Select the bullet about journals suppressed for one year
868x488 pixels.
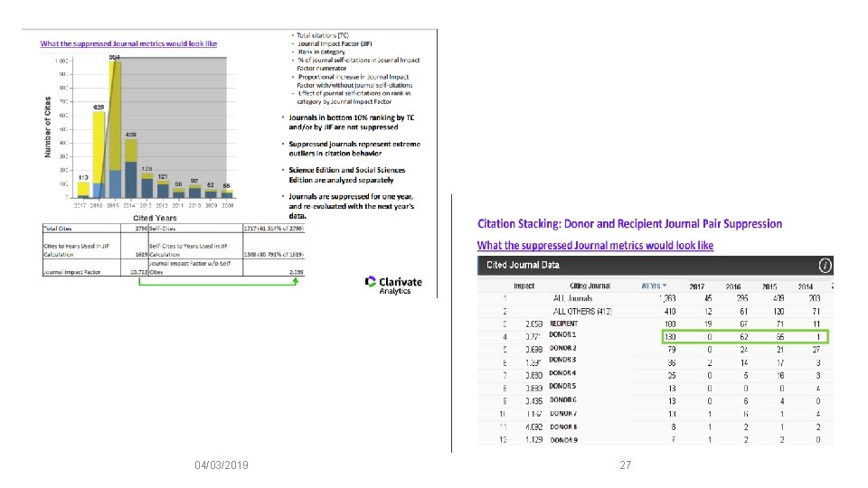351,206
